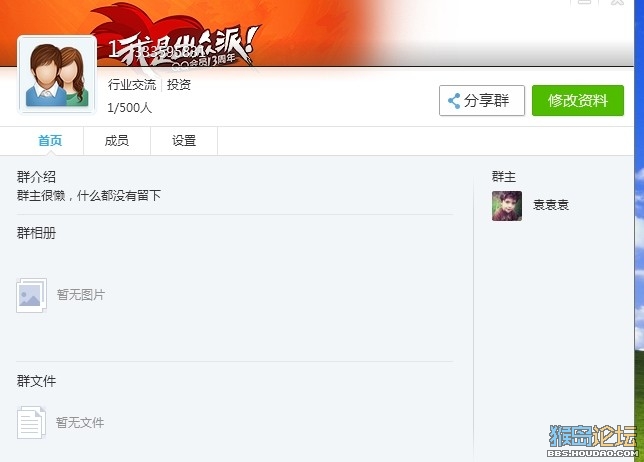
Task: Switch to the 首页 tab
Action: point(50,141)
